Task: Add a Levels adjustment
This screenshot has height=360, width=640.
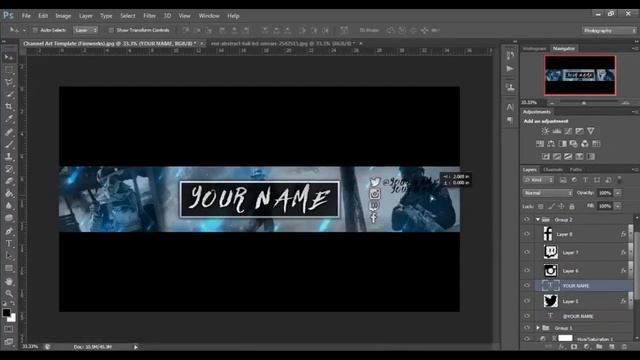Action: [557, 131]
